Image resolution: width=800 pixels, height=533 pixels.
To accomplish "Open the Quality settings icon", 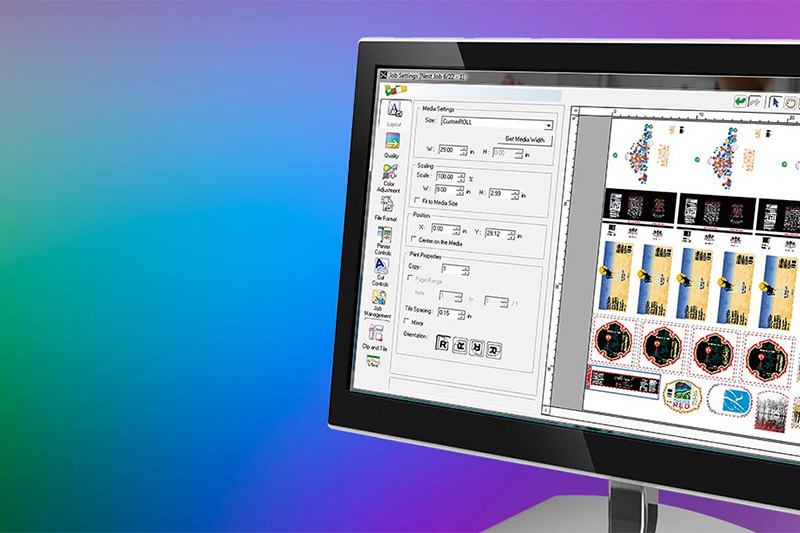I will pos(392,142).
